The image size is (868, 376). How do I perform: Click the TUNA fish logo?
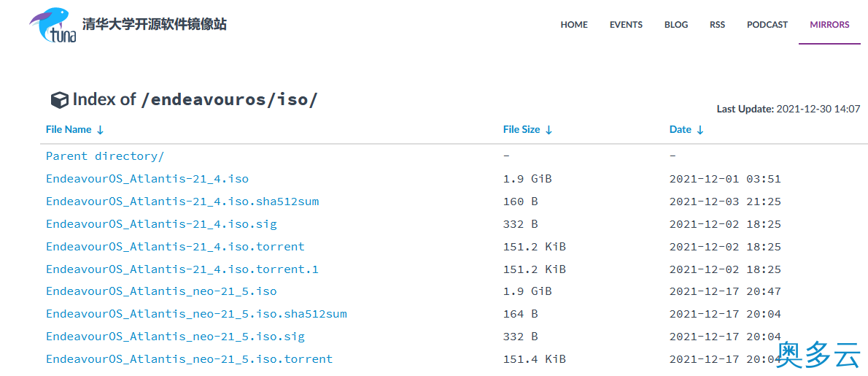(53, 25)
